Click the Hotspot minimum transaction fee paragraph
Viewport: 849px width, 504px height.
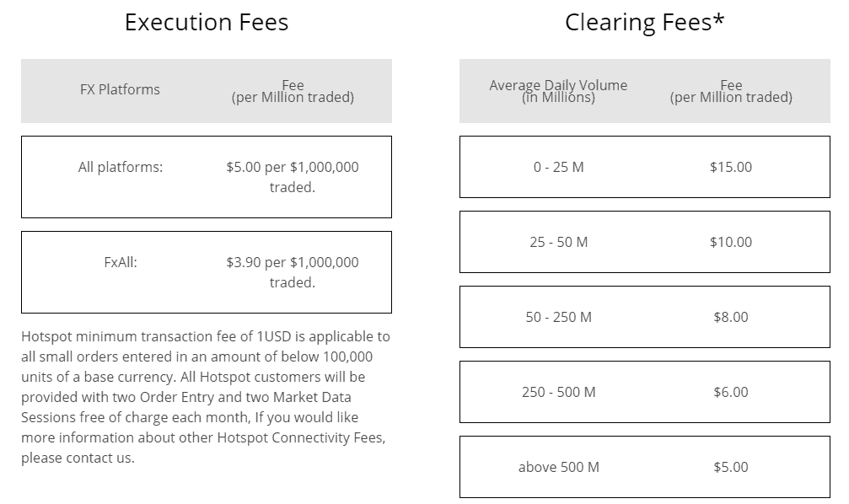[206, 397]
